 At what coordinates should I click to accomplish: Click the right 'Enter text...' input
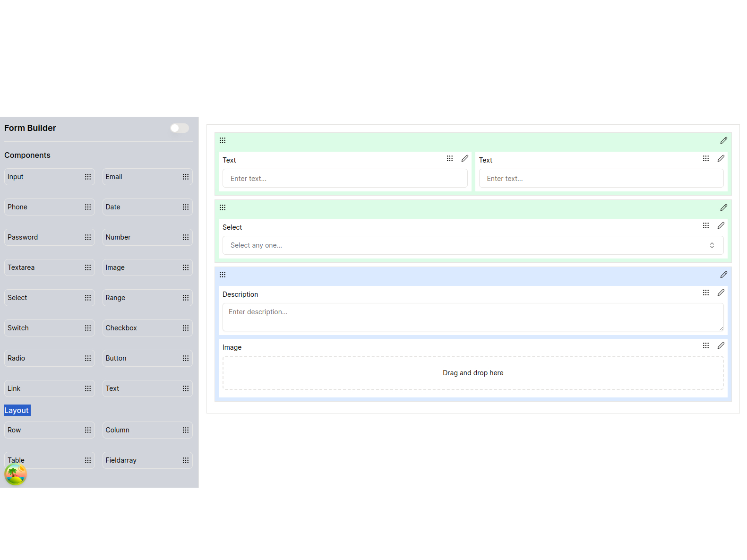click(601, 179)
